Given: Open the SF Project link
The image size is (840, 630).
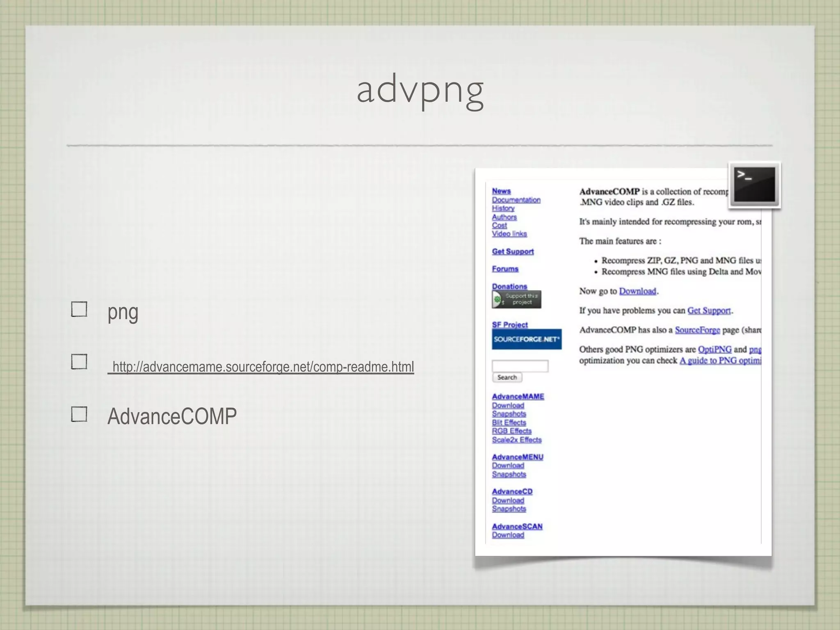Looking at the screenshot, I should (x=510, y=324).
